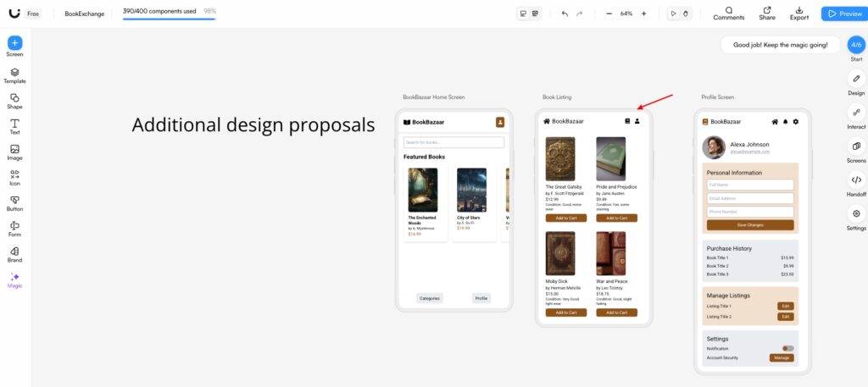Select the pointer cursor mode
Image resolution: width=868 pixels, height=387 pixels.
[x=673, y=14]
